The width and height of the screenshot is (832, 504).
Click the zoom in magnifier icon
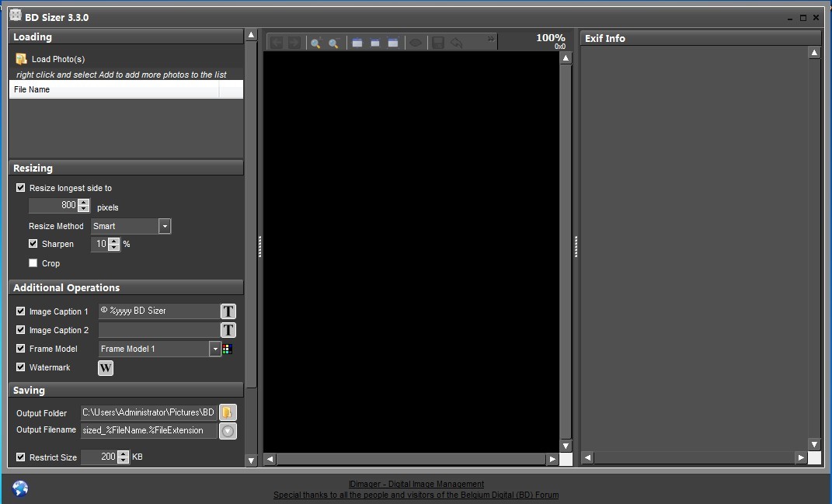pyautogui.click(x=315, y=43)
